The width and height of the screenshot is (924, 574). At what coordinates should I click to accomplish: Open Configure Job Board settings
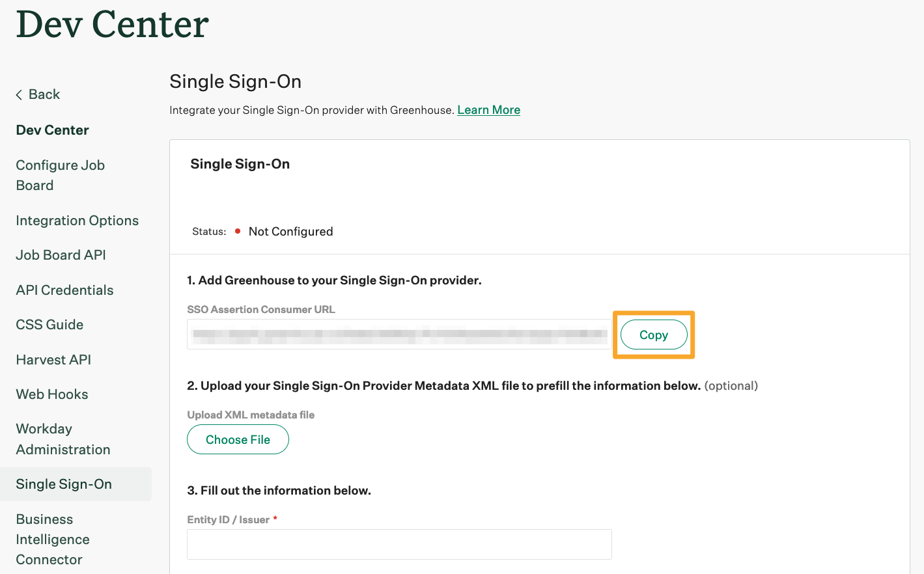coord(60,174)
